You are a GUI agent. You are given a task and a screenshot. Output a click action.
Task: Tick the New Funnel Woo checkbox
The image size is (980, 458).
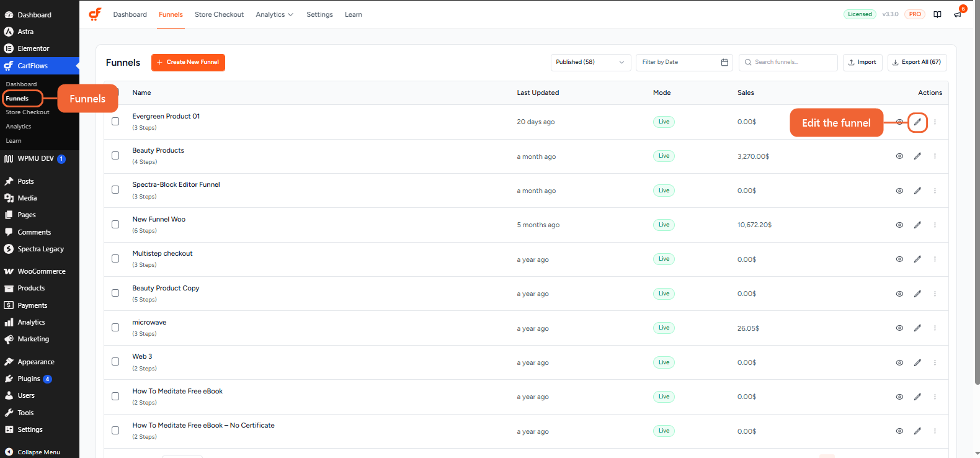(x=115, y=225)
